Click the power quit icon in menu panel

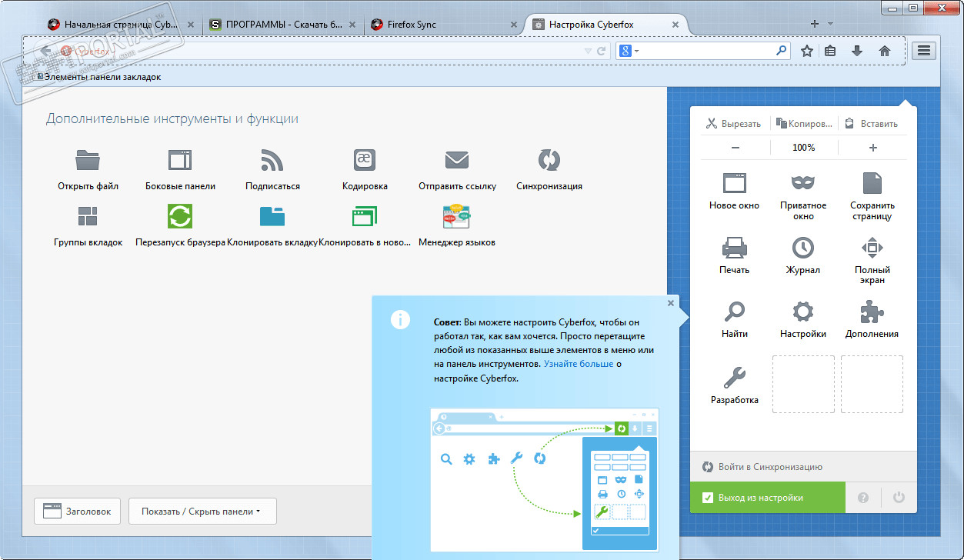click(x=899, y=498)
